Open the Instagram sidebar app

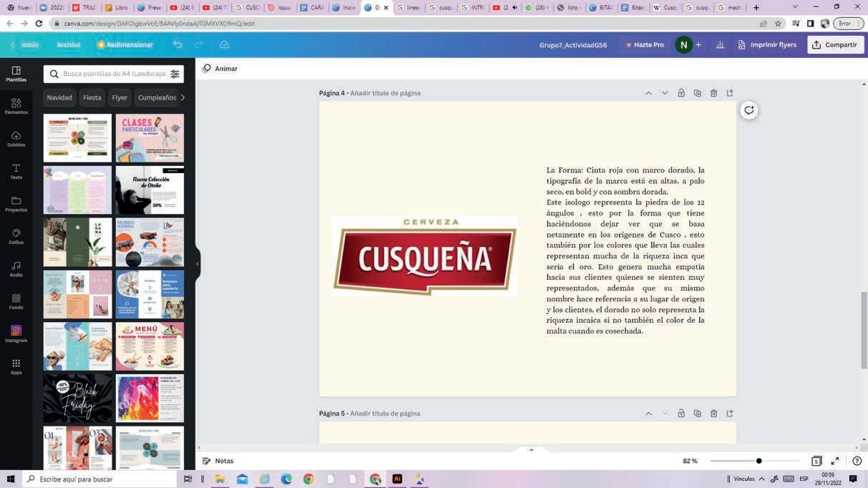pyautogui.click(x=16, y=334)
